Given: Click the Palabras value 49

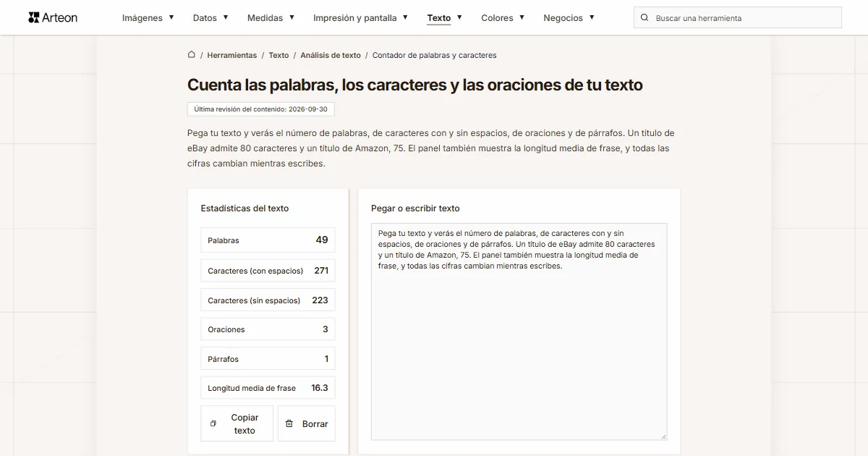Looking at the screenshot, I should [x=322, y=240].
